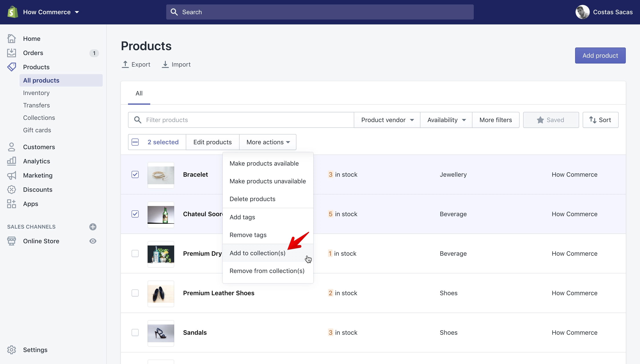Viewport: 640px width, 364px height.
Task: Select Delete products from menu
Action: pos(268,199)
